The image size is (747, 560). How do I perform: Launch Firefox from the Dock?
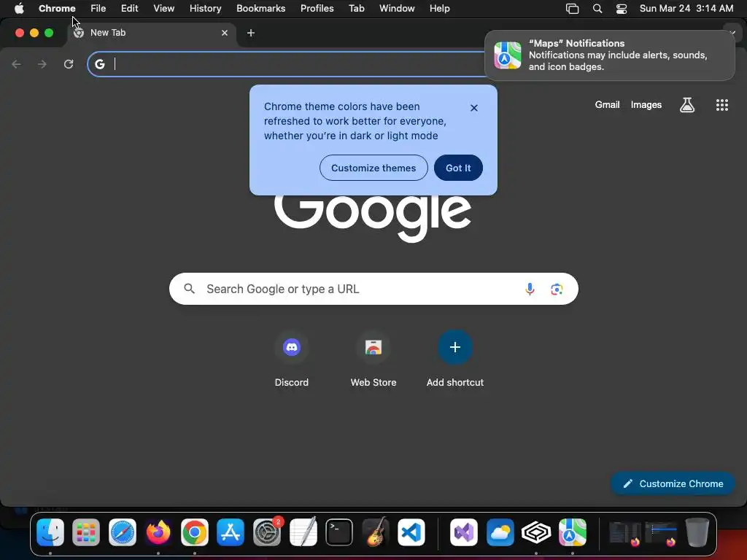point(158,532)
